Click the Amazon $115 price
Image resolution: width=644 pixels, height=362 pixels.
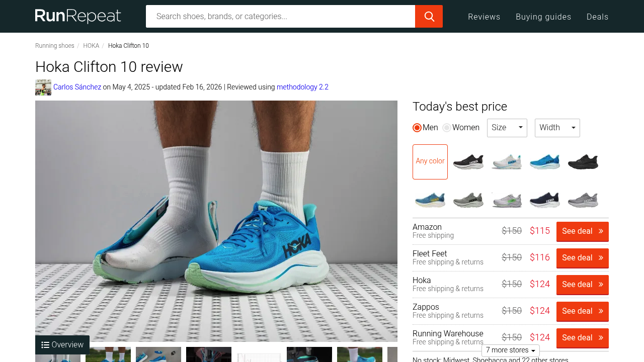pos(540,231)
